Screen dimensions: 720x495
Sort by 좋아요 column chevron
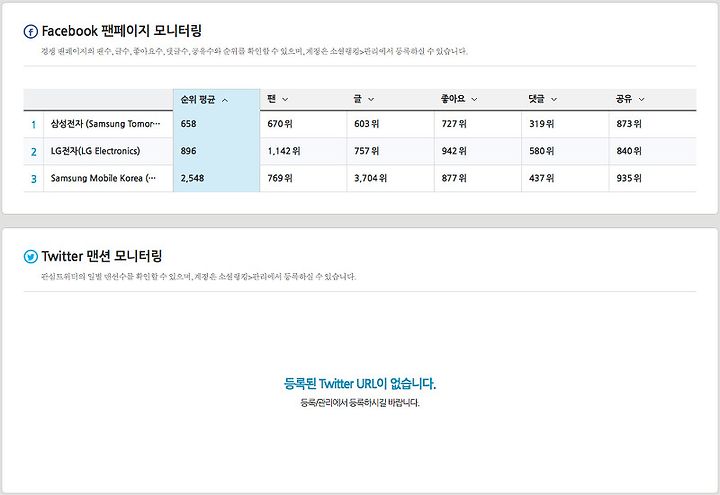point(474,99)
